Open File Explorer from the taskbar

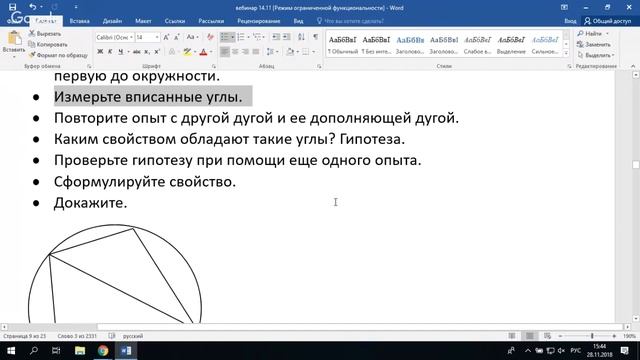coord(80,351)
